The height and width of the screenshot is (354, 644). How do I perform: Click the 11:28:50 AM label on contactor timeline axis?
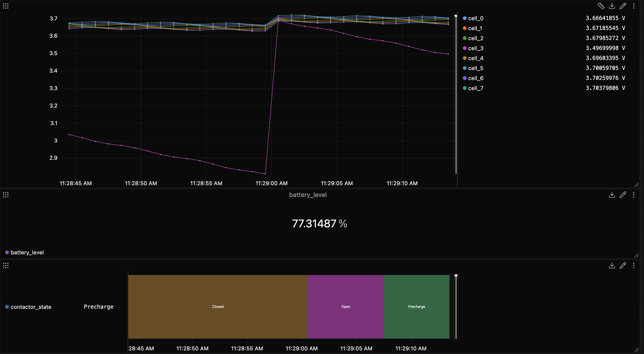pyautogui.click(x=192, y=348)
